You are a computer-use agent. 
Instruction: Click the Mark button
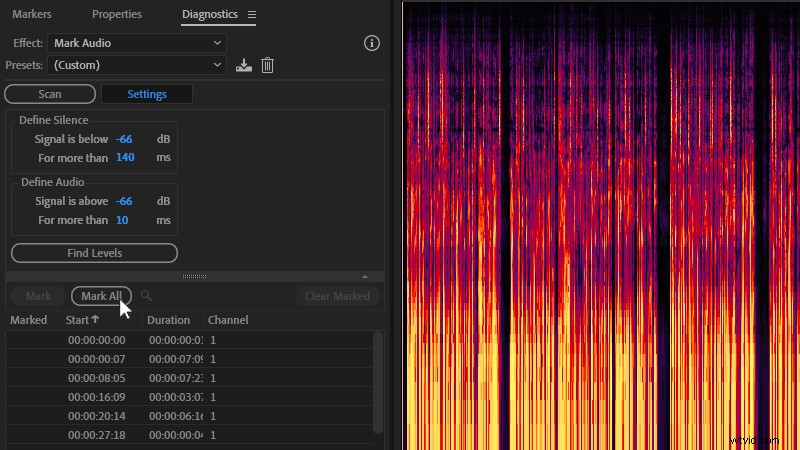[x=38, y=296]
